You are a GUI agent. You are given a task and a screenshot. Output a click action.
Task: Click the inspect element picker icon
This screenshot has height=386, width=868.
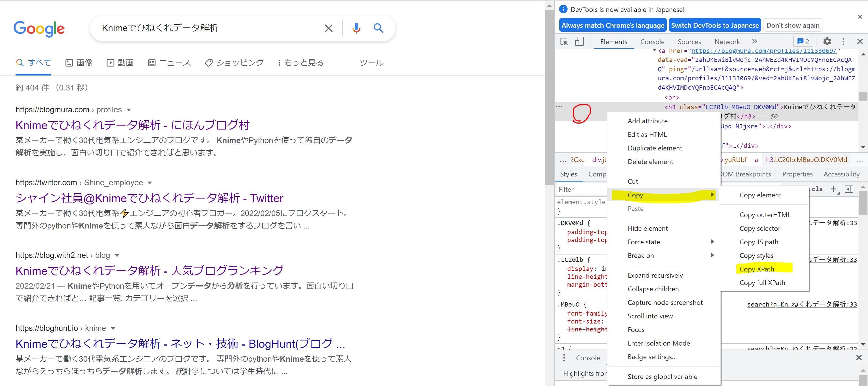point(564,42)
